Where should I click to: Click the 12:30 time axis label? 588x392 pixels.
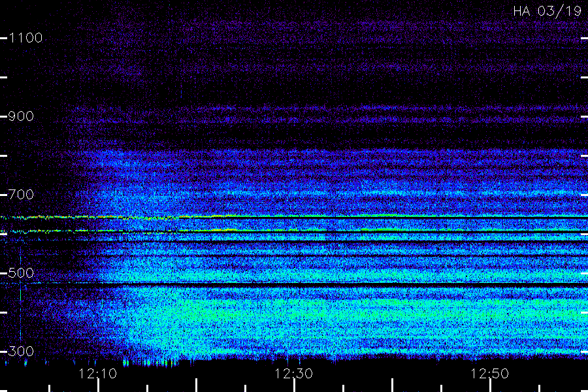coord(293,374)
